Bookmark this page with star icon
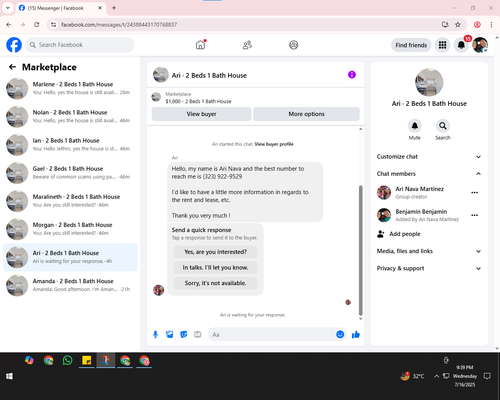500x400 pixels. 458,25
